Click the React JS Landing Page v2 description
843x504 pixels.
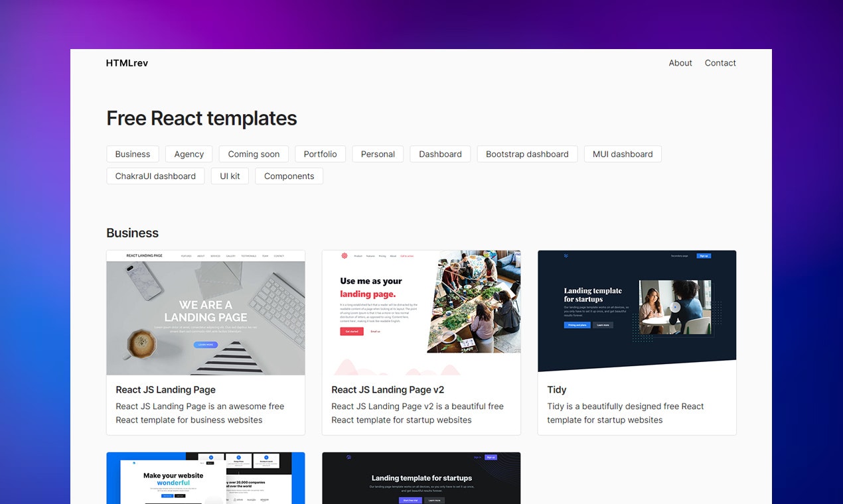pyautogui.click(x=418, y=413)
